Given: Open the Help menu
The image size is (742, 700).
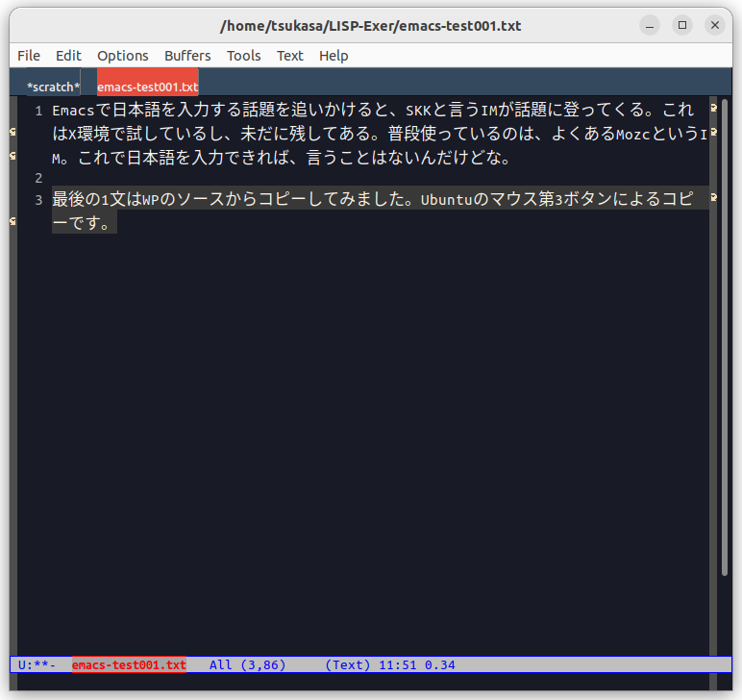Looking at the screenshot, I should click(x=334, y=56).
